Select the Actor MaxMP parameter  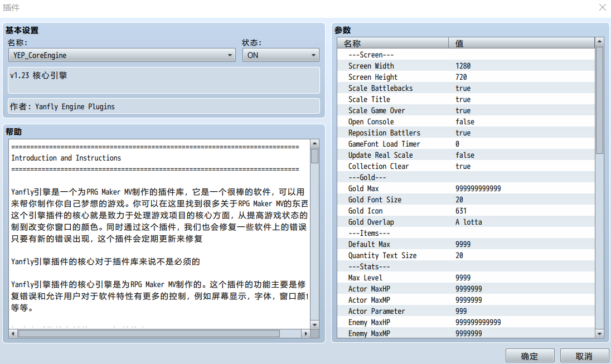466,300
